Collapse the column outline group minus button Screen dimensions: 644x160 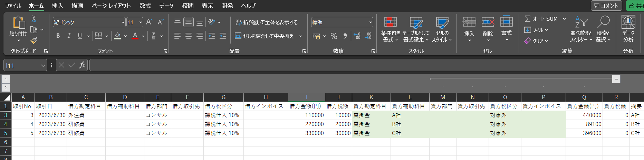pyautogui.click(x=616, y=79)
